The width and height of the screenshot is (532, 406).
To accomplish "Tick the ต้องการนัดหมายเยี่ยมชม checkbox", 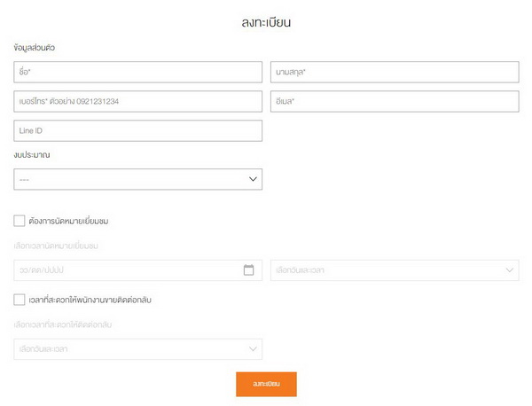I will click(x=20, y=221).
